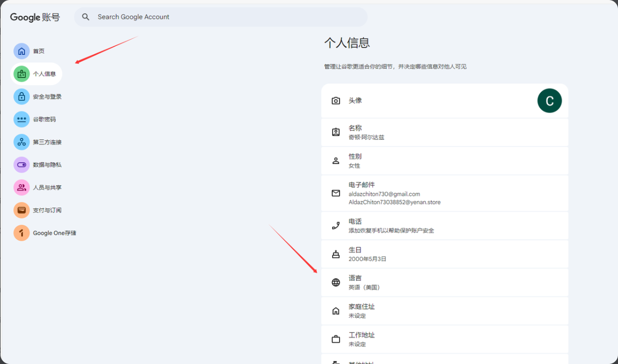
Task: Click the search magnifier icon
Action: pos(86,17)
